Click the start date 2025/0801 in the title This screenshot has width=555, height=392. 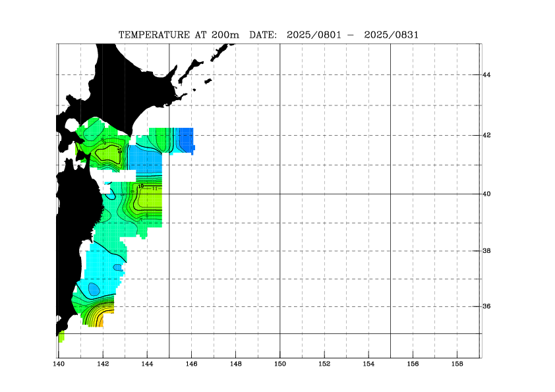pos(314,34)
